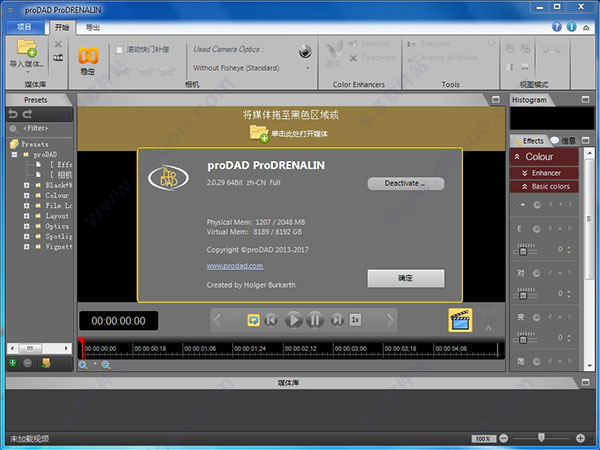
Task: Expand the Colour preset folder
Action: pos(26,196)
